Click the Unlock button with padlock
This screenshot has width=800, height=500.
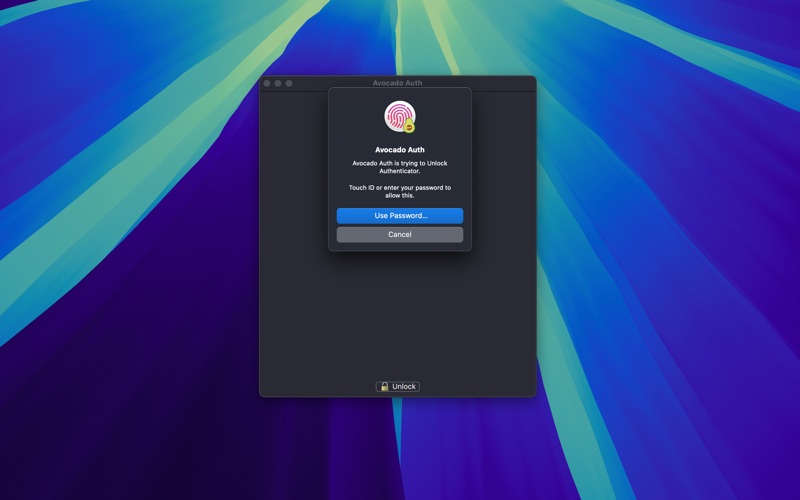tap(398, 387)
